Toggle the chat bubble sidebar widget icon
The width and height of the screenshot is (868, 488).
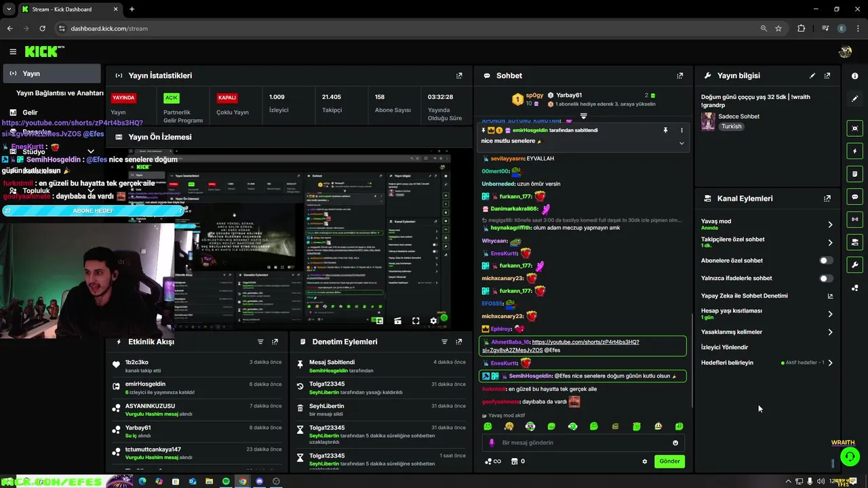click(854, 197)
